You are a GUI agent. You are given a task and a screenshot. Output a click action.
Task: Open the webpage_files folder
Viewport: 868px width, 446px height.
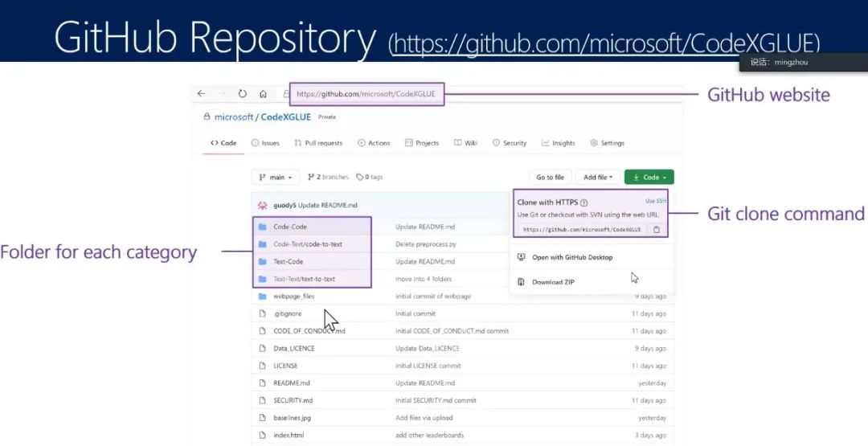tap(294, 296)
